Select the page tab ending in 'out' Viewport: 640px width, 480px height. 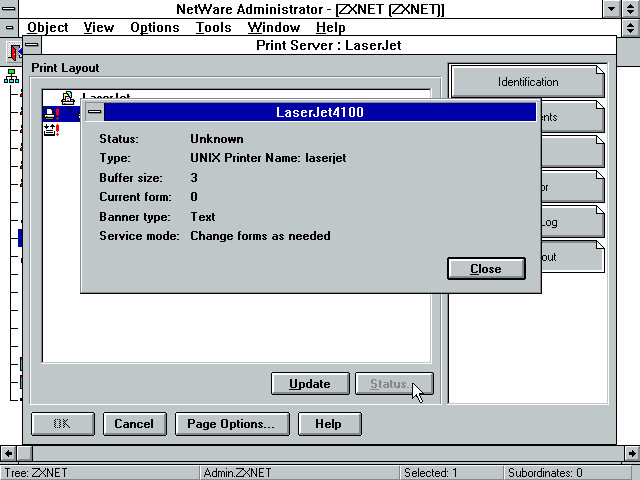tap(573, 257)
